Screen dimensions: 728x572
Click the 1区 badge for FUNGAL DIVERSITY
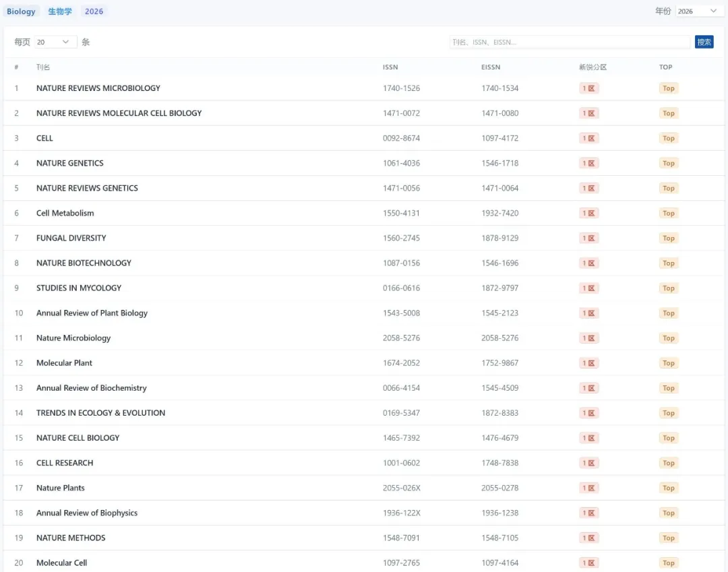click(x=588, y=238)
